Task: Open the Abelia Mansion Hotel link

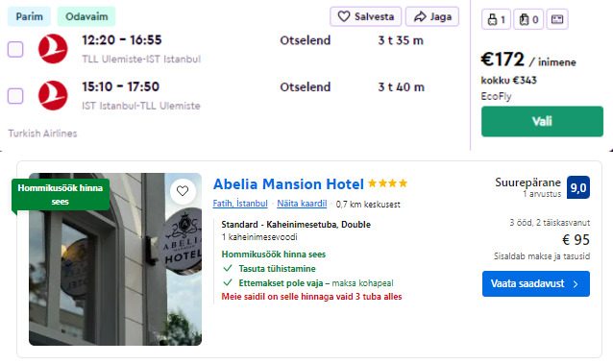Action: 288,183
